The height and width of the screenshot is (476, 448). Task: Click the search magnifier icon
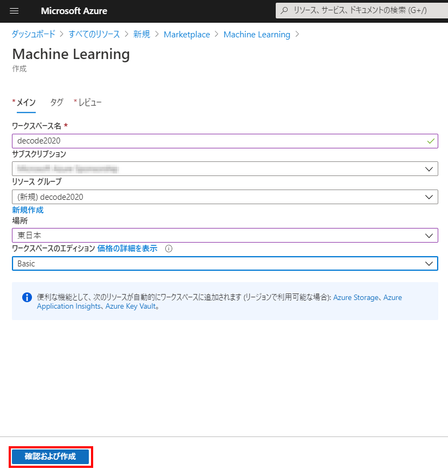[x=284, y=11]
